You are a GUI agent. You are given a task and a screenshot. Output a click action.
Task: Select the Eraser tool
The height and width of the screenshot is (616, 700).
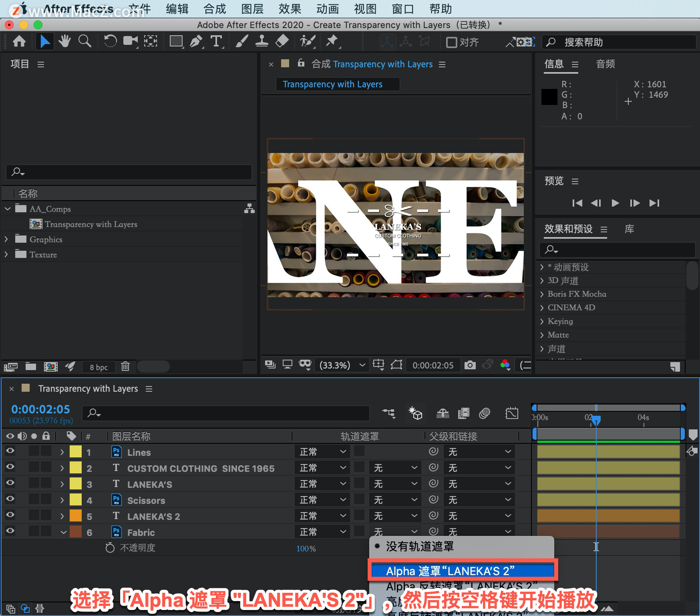pyautogui.click(x=282, y=41)
